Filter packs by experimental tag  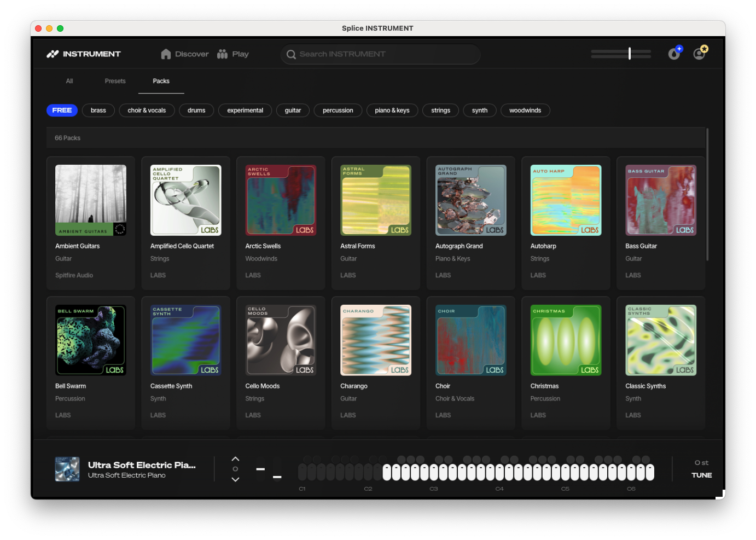(245, 111)
